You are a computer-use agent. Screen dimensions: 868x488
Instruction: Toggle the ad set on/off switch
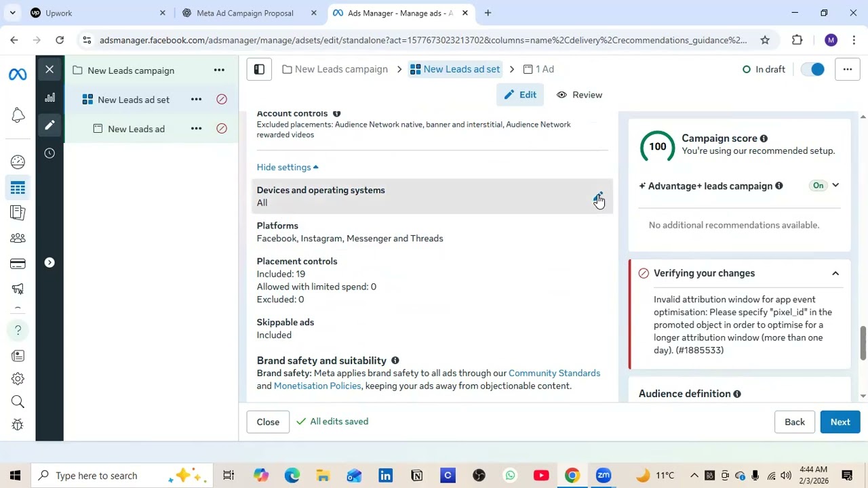click(x=812, y=69)
